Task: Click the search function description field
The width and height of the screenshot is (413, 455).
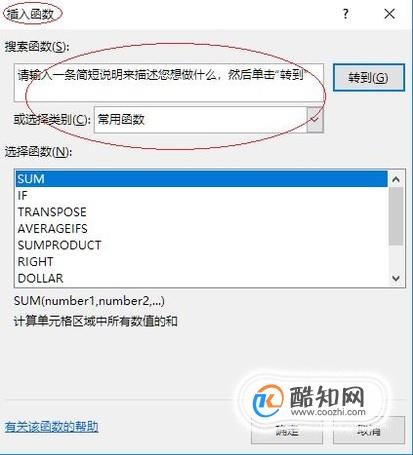Action: [x=169, y=83]
